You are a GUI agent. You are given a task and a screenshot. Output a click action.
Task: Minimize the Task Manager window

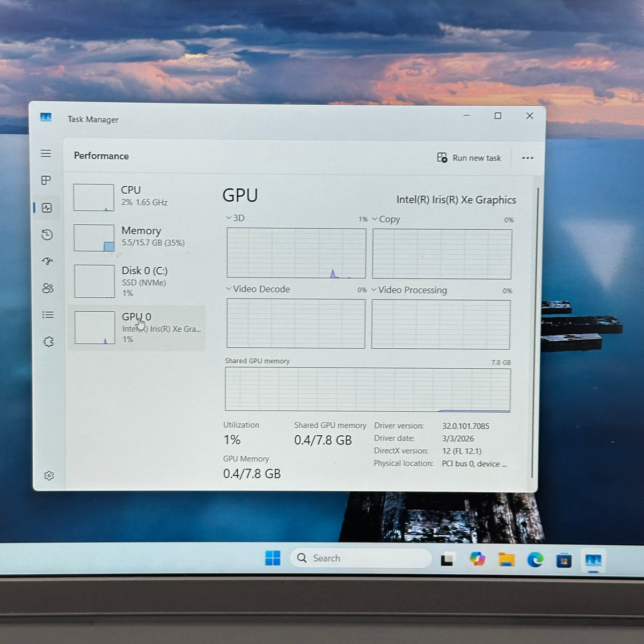[466, 115]
